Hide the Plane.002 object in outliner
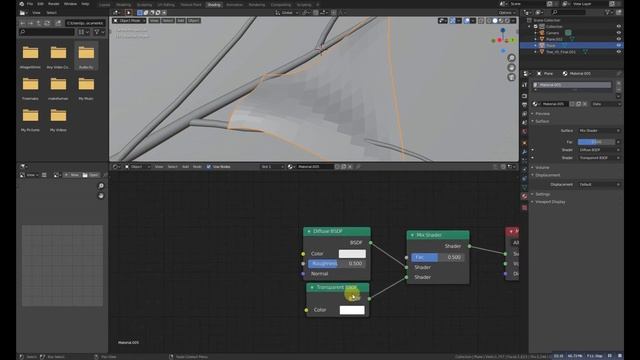The width and height of the screenshot is (640, 360). point(619,39)
